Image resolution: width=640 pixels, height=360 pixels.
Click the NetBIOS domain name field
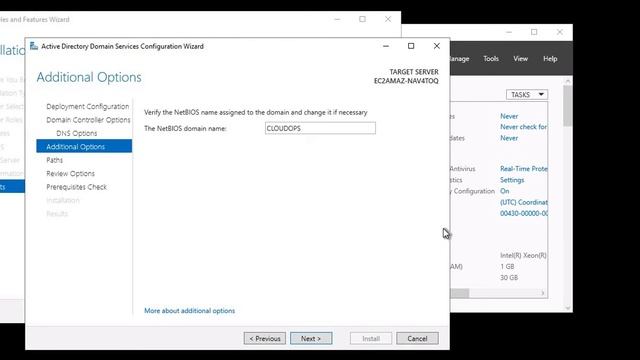pyautogui.click(x=320, y=128)
